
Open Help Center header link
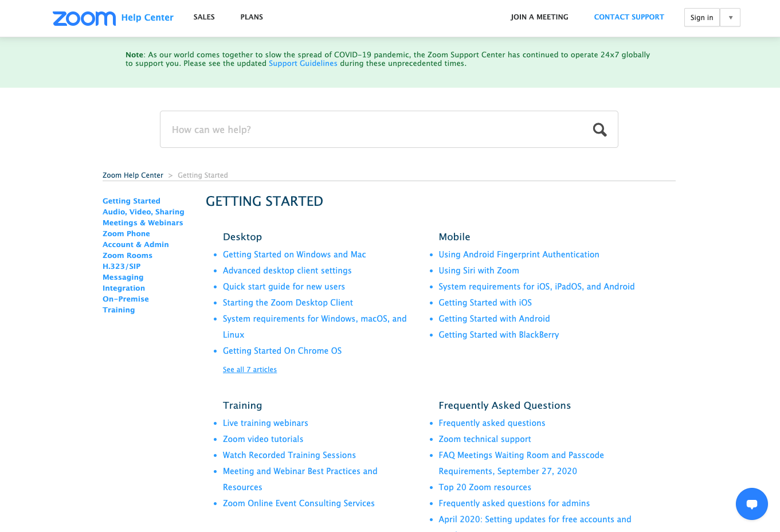click(x=147, y=18)
